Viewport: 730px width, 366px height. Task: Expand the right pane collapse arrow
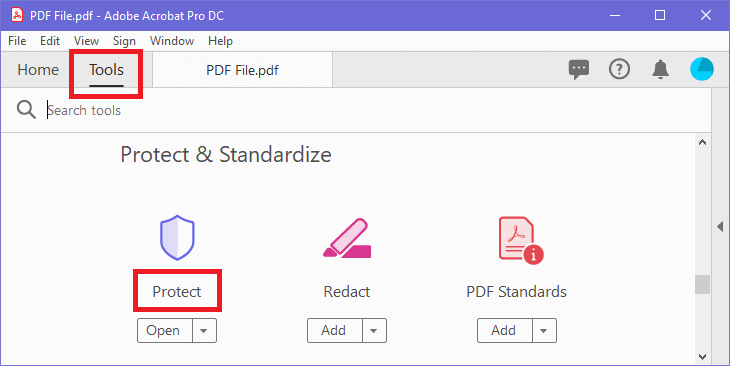[x=720, y=227]
